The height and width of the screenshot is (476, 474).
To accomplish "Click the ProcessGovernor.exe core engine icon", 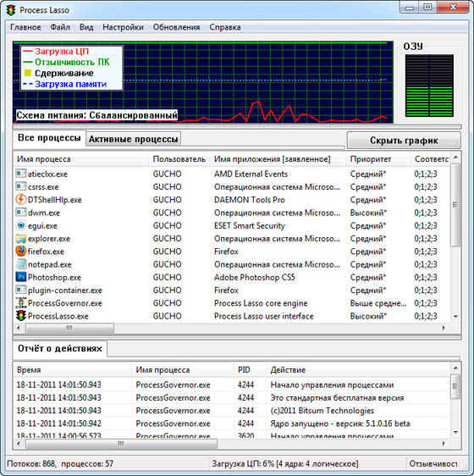I will (x=21, y=302).
